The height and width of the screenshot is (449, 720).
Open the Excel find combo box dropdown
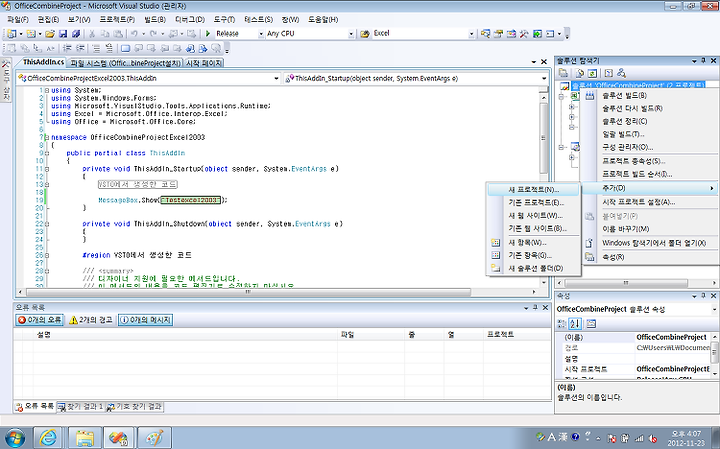pos(471,34)
